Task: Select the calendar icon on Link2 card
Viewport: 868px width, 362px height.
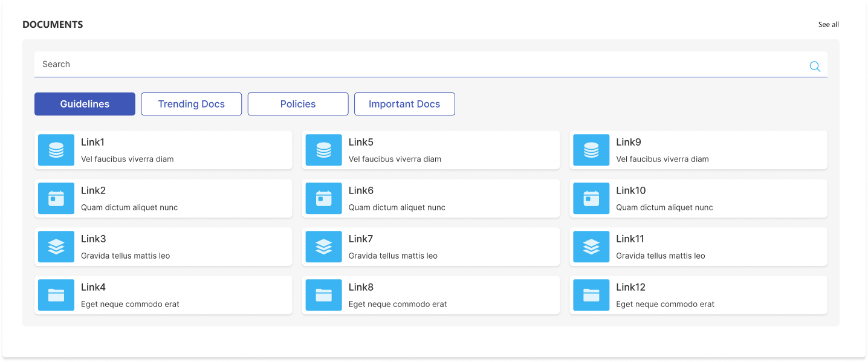Action: (x=56, y=198)
